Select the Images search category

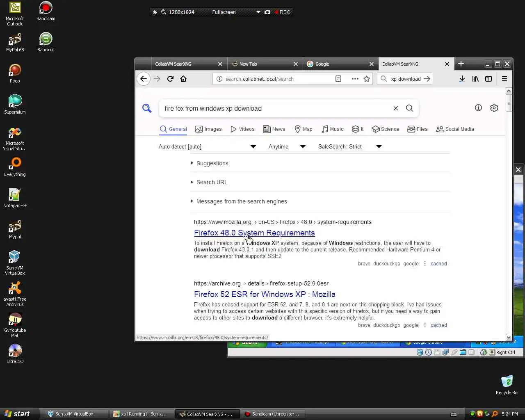(x=208, y=129)
